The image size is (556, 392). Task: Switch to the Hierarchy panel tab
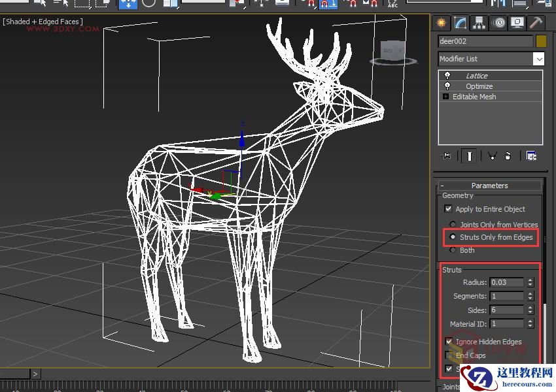coord(479,23)
